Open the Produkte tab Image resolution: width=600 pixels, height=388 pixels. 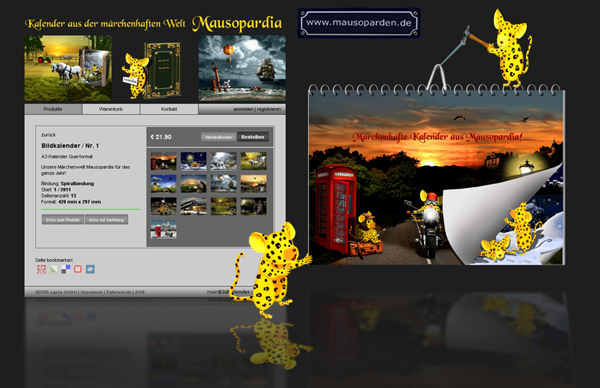(53, 109)
